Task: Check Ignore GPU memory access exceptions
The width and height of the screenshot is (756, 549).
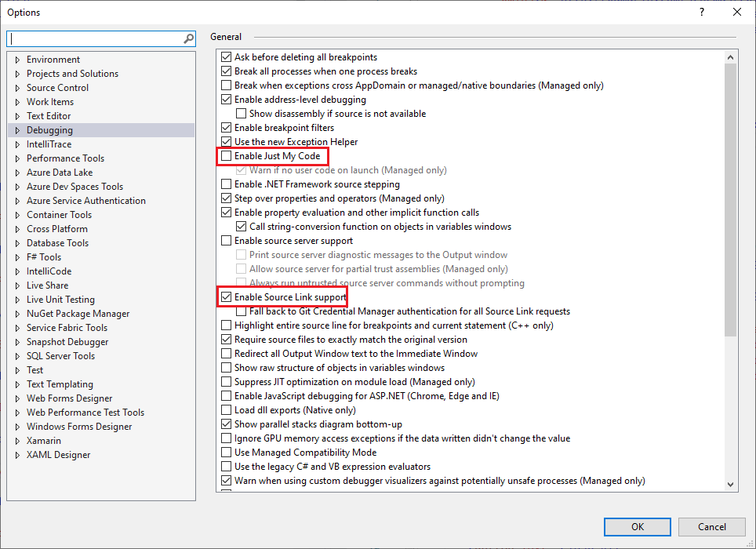Action: coord(226,438)
